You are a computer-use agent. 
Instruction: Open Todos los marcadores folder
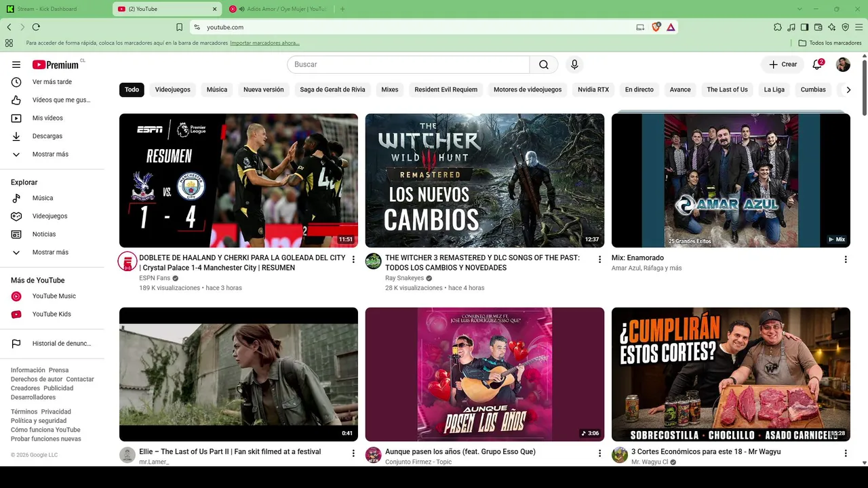point(830,43)
